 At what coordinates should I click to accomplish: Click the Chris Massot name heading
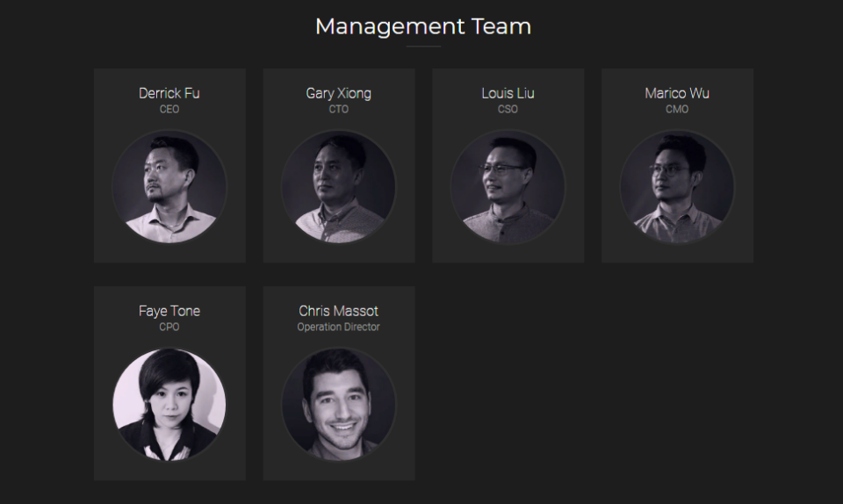(x=339, y=311)
